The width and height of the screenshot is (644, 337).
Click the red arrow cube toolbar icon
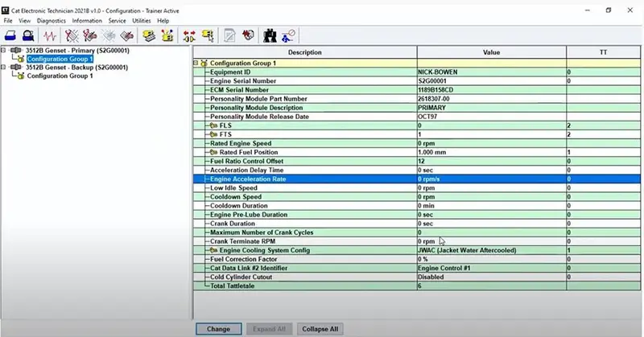click(248, 36)
